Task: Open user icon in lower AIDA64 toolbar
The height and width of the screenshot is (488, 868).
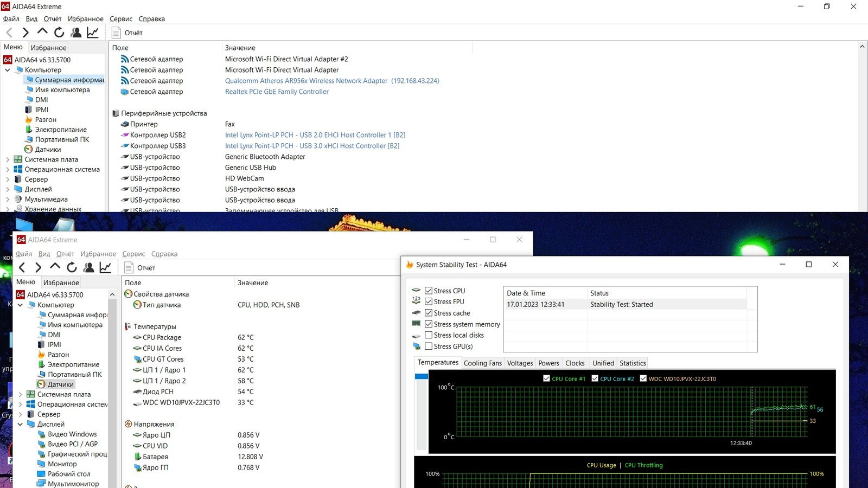Action: (89, 267)
